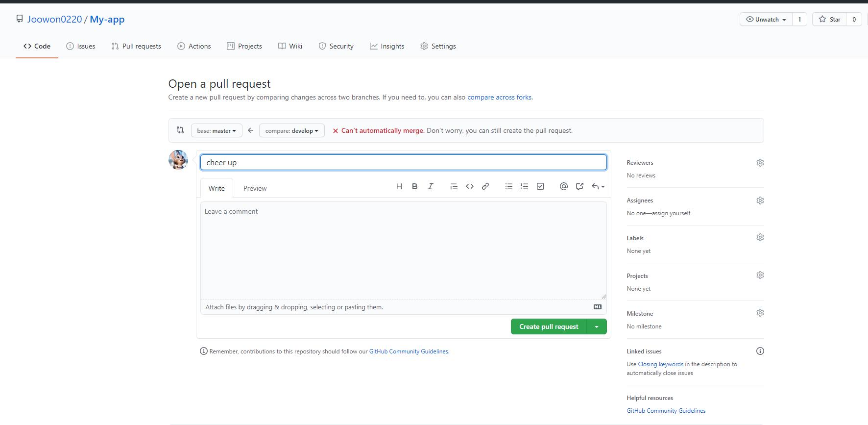Star the repository
The image size is (868, 425).
coord(829,19)
